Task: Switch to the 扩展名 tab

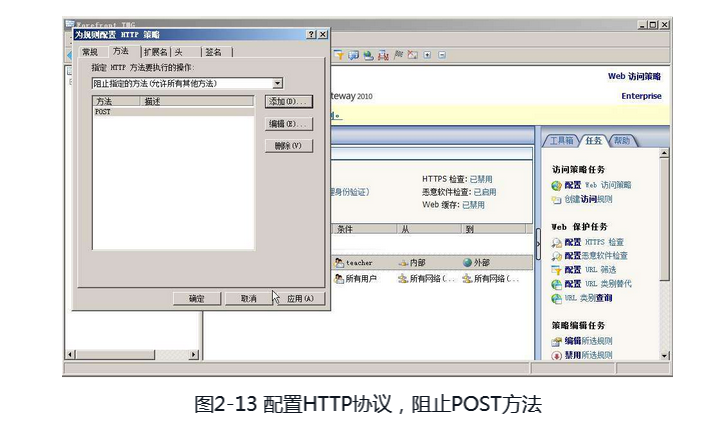Action: tap(155, 52)
